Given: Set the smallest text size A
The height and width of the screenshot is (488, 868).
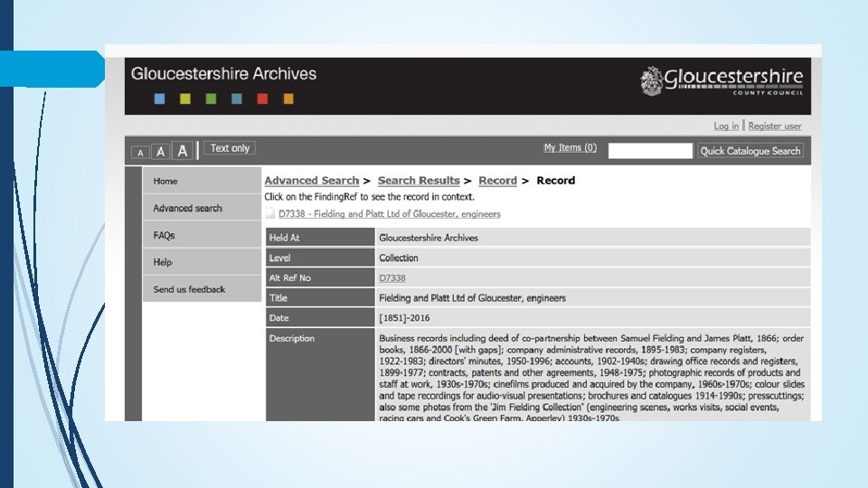Looking at the screenshot, I should (x=140, y=152).
